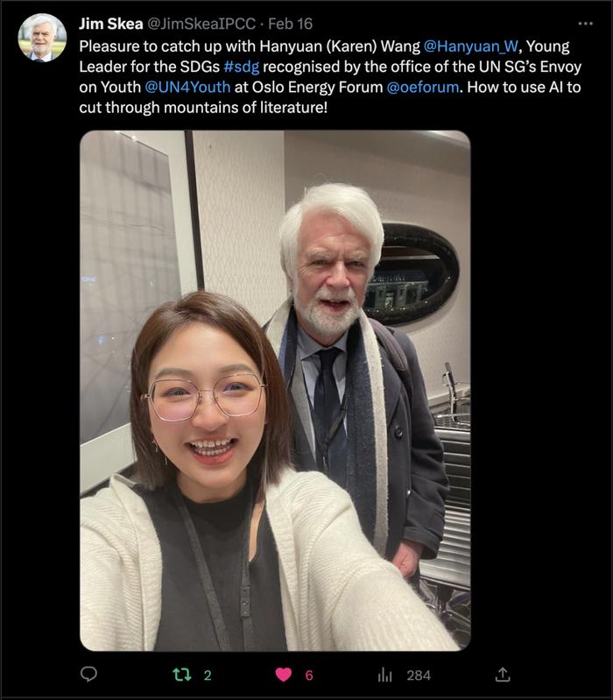This screenshot has height=700, width=613.
Task: Open the reply comment icon
Action: 88,674
